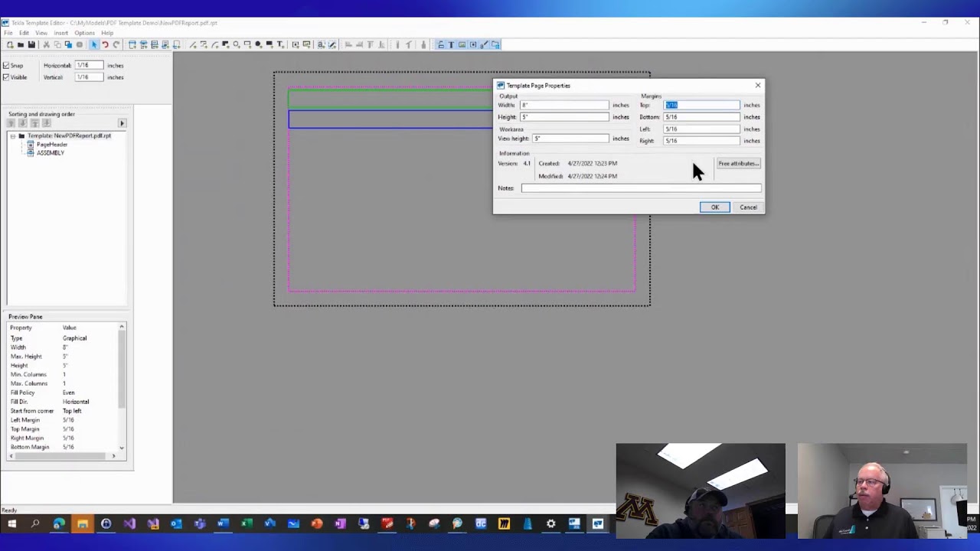Open File Explorer from taskbar

tap(83, 524)
